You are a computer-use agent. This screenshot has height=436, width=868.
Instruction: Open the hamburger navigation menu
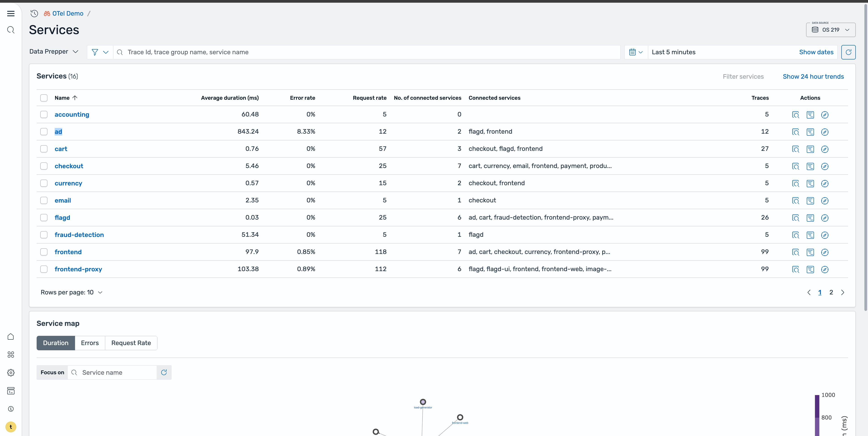(11, 14)
